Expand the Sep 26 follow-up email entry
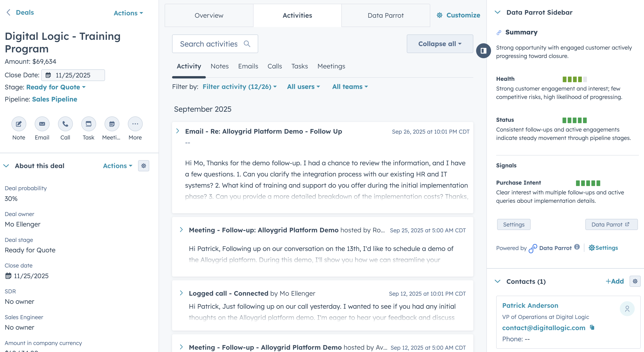The image size is (644, 352). [x=178, y=131]
